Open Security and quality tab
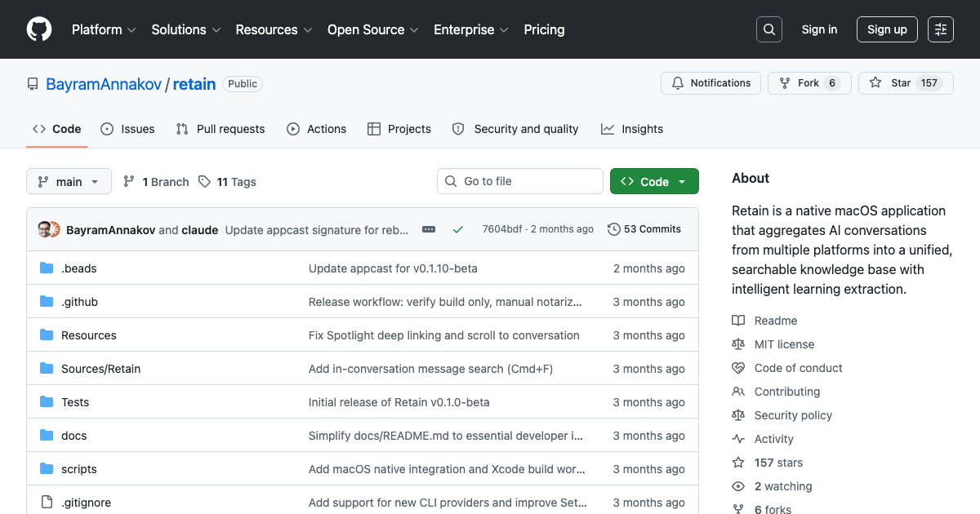The width and height of the screenshot is (980, 514). (x=515, y=129)
